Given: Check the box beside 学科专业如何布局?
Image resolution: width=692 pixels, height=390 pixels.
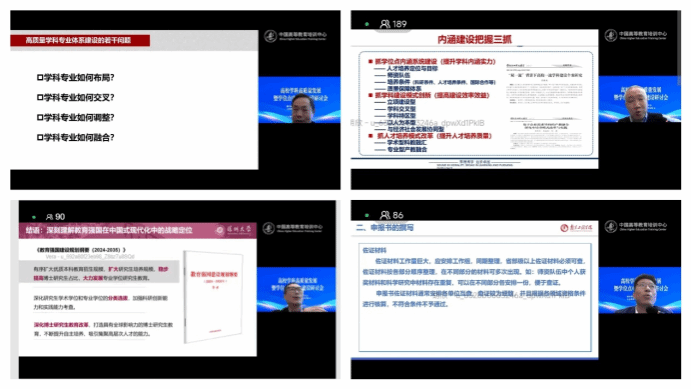Looking at the screenshot, I should coord(40,78).
